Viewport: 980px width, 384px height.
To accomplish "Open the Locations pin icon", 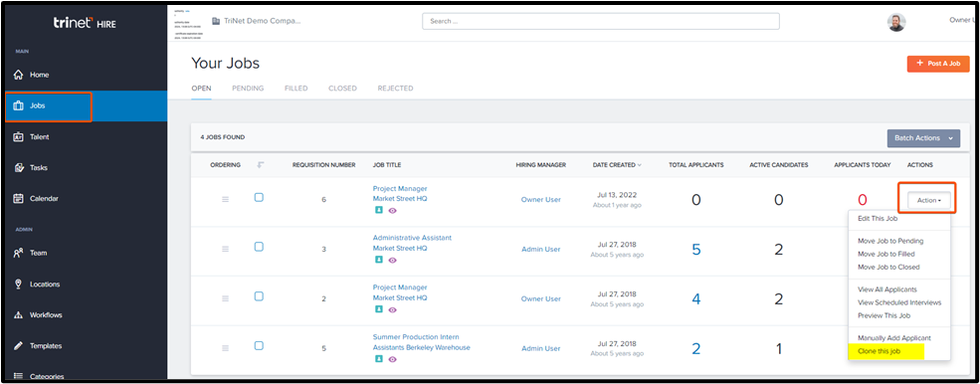I will point(18,284).
